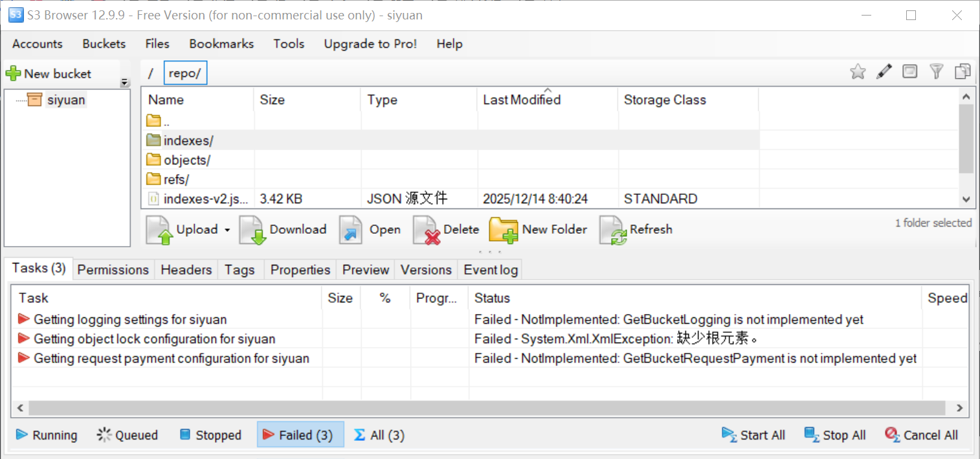The image size is (980, 459).
Task: Click the copy path icon
Action: [x=963, y=72]
